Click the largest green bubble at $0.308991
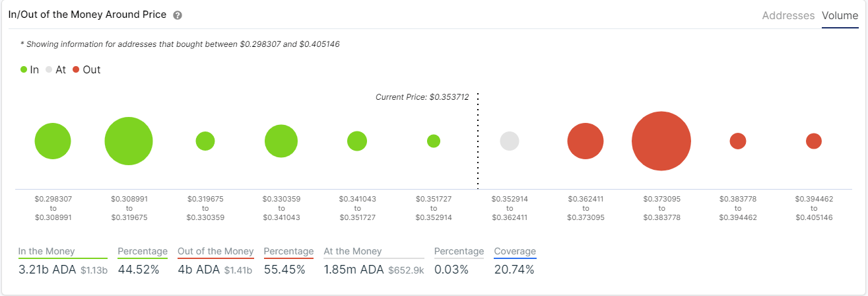The width and height of the screenshot is (868, 296). [129, 141]
